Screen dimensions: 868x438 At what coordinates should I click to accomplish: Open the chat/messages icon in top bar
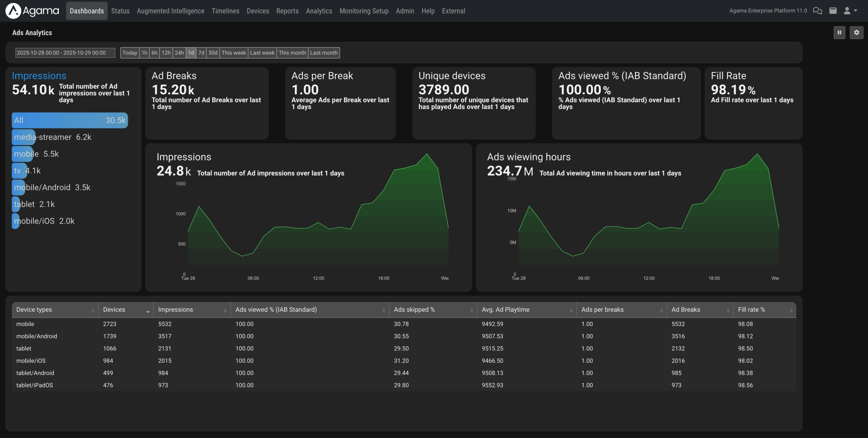point(818,11)
